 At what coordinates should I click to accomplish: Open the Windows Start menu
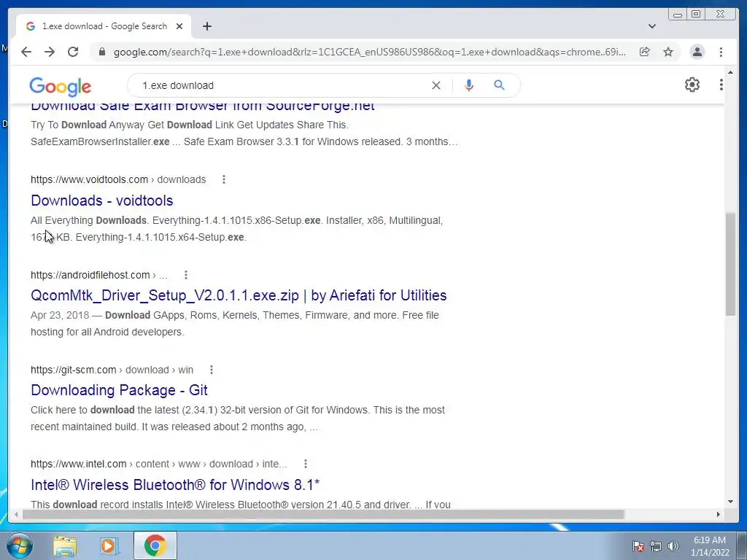19,545
